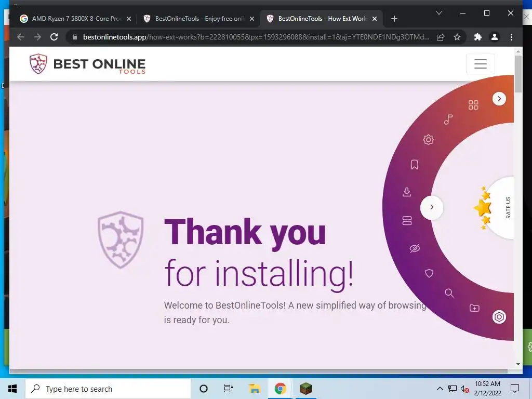The width and height of the screenshot is (532, 399).
Task: Open a new browser tab
Action: coord(394,19)
